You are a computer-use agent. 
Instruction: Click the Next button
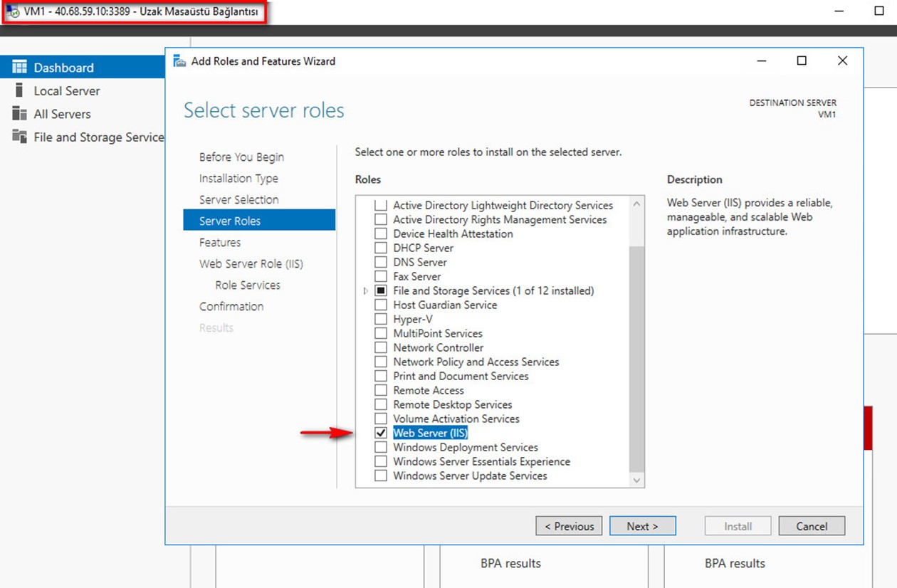642,526
